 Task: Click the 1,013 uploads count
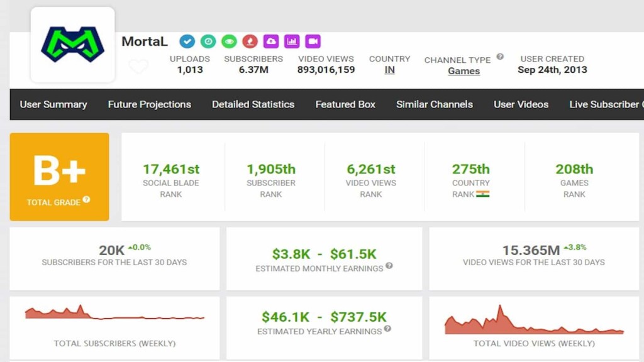tap(190, 70)
